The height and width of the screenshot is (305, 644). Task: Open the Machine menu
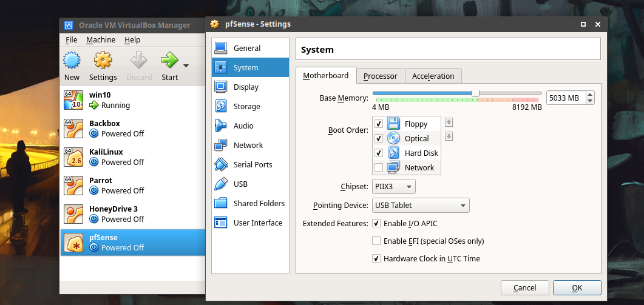pyautogui.click(x=101, y=40)
